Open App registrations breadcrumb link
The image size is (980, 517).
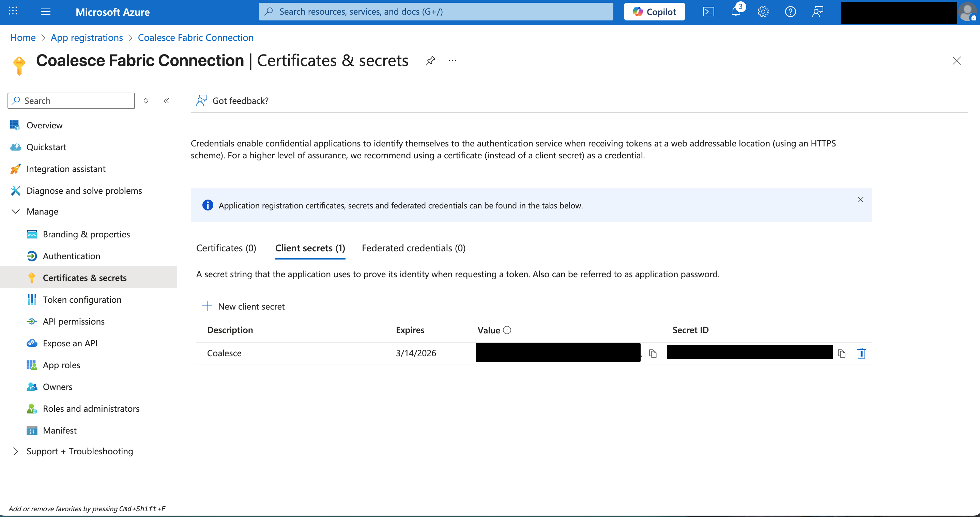(87, 38)
